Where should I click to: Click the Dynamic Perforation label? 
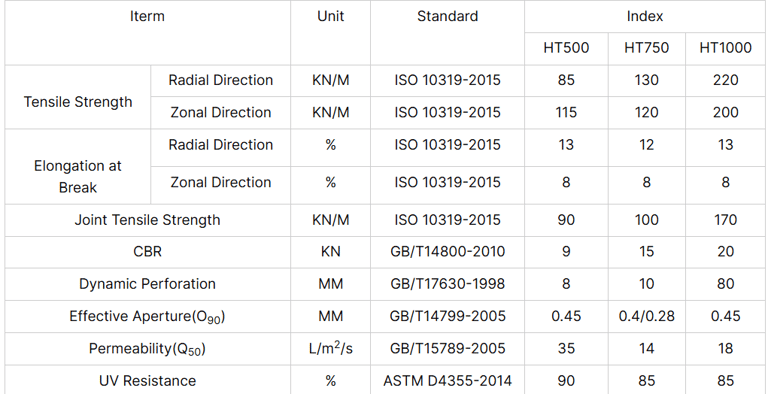point(147,284)
